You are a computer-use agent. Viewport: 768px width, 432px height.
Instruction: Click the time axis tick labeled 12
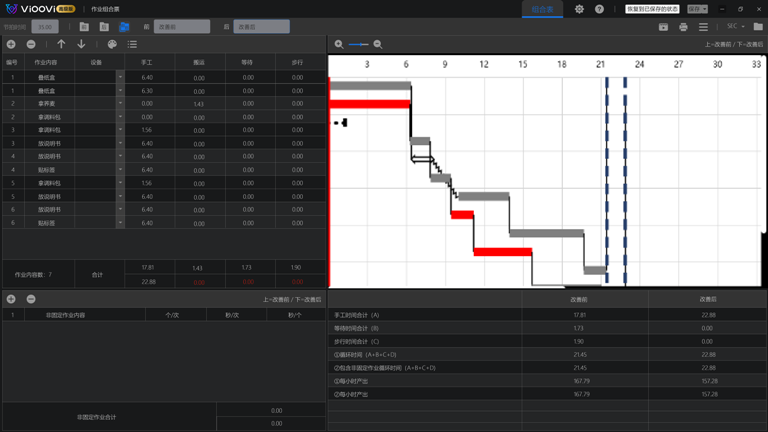pos(484,64)
